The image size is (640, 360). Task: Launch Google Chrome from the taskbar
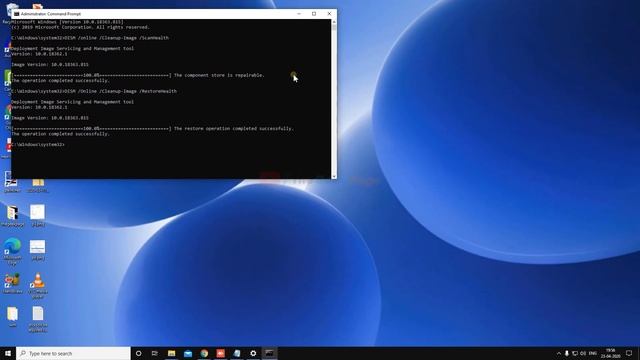[204, 353]
